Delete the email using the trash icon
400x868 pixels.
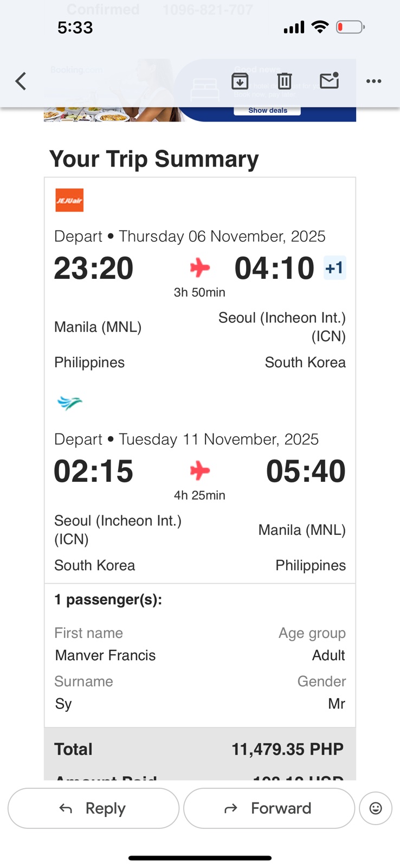click(x=285, y=81)
